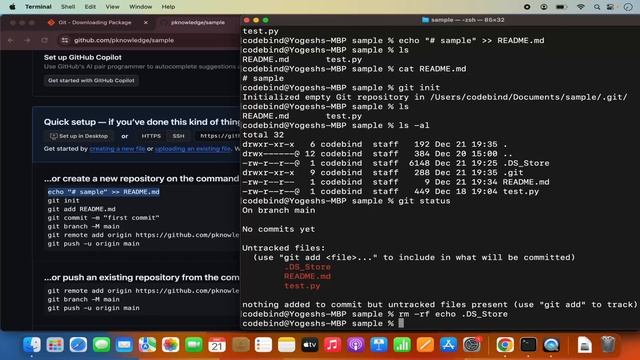Screen dimensions: 640x360
Task: Open FaceTime in the dock
Action: [x=193, y=345]
